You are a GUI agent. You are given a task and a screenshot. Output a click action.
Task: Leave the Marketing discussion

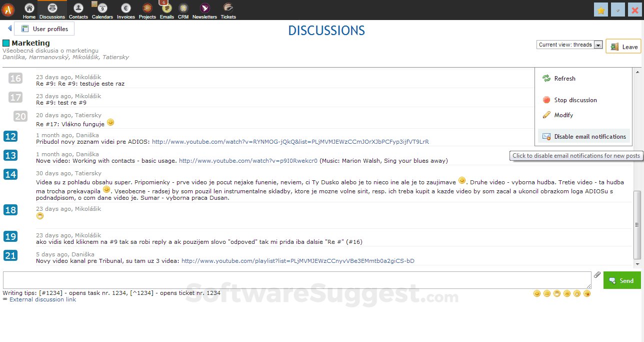pos(623,47)
